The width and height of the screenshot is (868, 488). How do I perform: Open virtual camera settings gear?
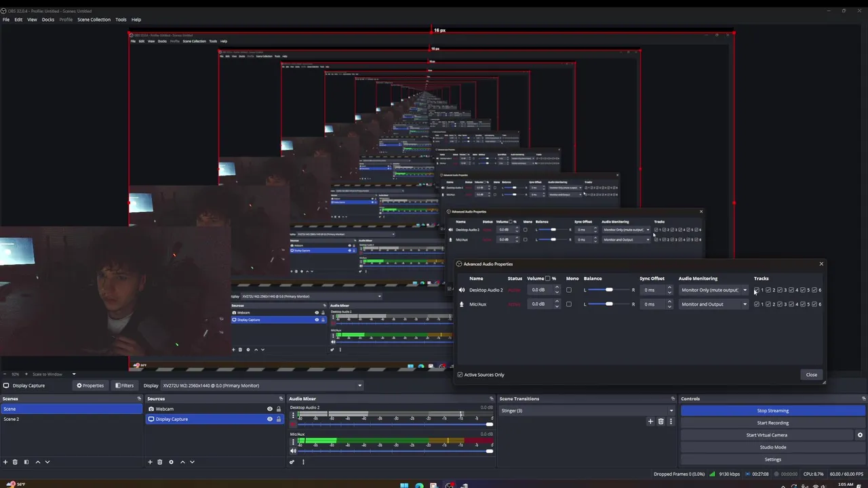[x=860, y=435]
